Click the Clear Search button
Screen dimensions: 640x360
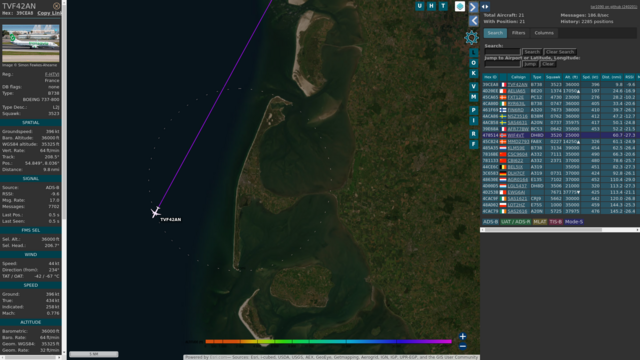pyautogui.click(x=560, y=52)
